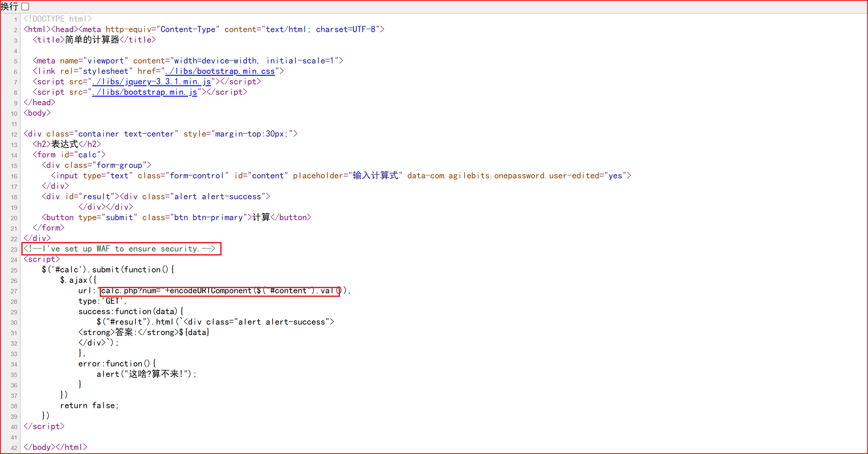The height and width of the screenshot is (454, 868).
Task: Click line number 42 in the gutter
Action: [14, 448]
